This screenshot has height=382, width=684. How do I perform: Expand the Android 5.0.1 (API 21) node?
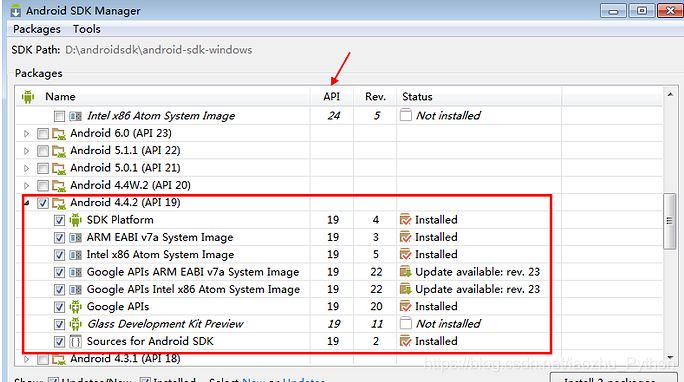click(26, 168)
